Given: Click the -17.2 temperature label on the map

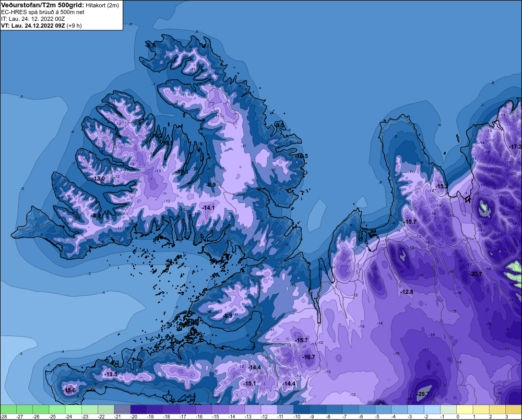Looking at the screenshot, I should coord(516,147).
